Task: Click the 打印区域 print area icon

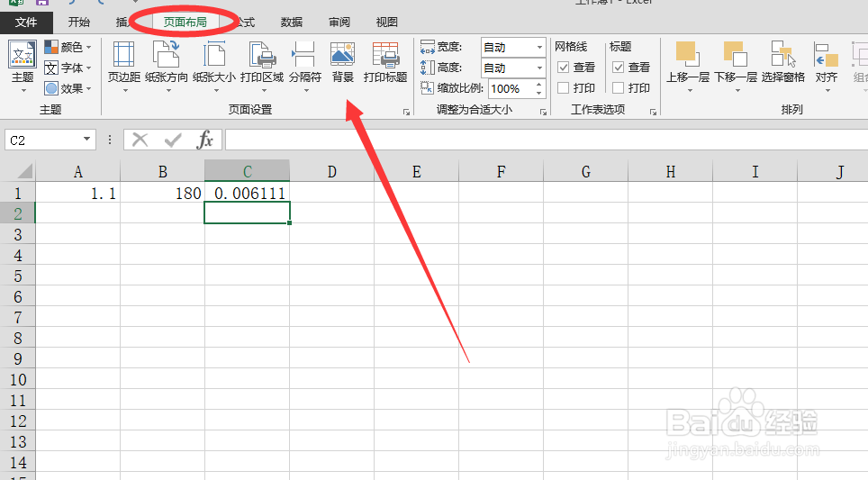Action: (x=262, y=55)
